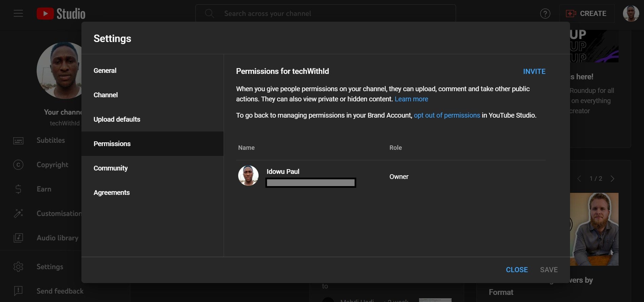Select the General settings tab
This screenshot has height=302, width=644.
[x=105, y=71]
